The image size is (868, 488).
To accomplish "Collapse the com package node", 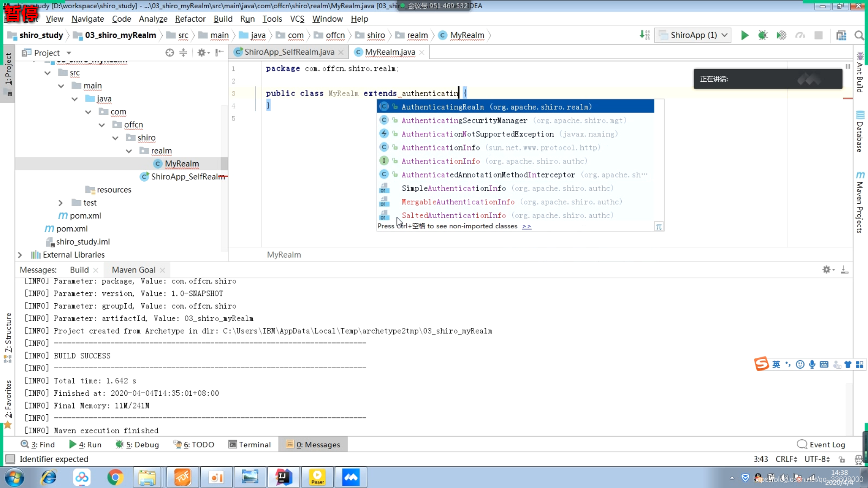I will [x=88, y=112].
